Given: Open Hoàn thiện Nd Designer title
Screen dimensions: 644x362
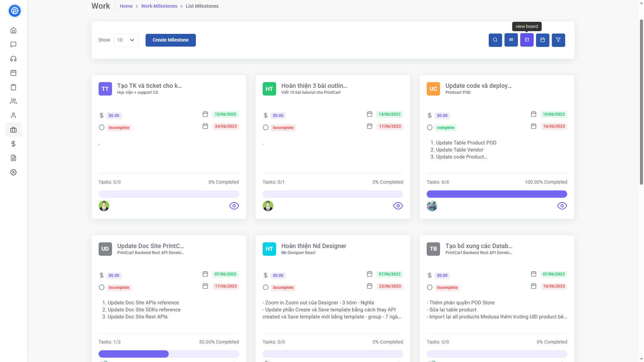Looking at the screenshot, I should point(314,246).
